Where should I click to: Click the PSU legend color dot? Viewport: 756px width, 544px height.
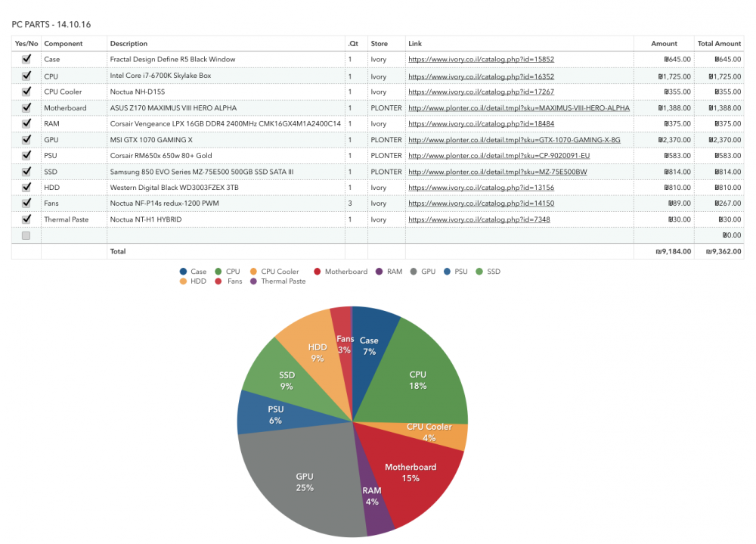pos(447,272)
